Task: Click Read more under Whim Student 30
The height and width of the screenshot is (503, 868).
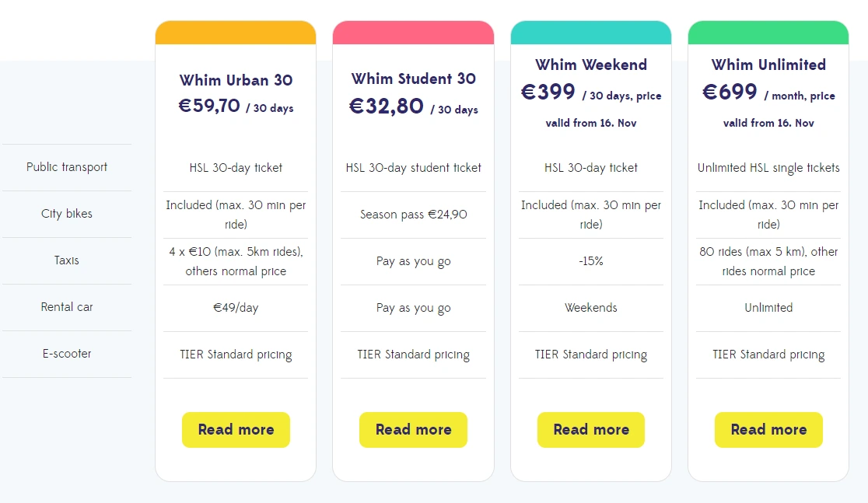Action: click(414, 429)
